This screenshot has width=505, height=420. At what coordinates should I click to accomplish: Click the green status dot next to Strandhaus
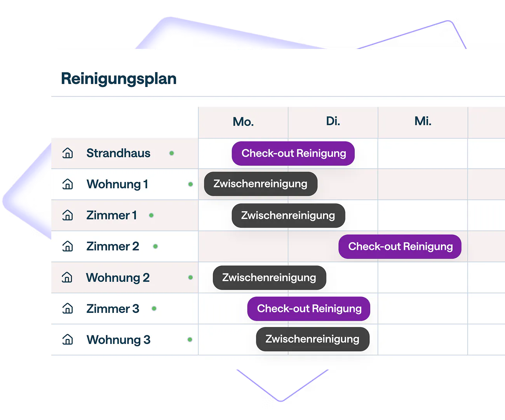coord(172,153)
